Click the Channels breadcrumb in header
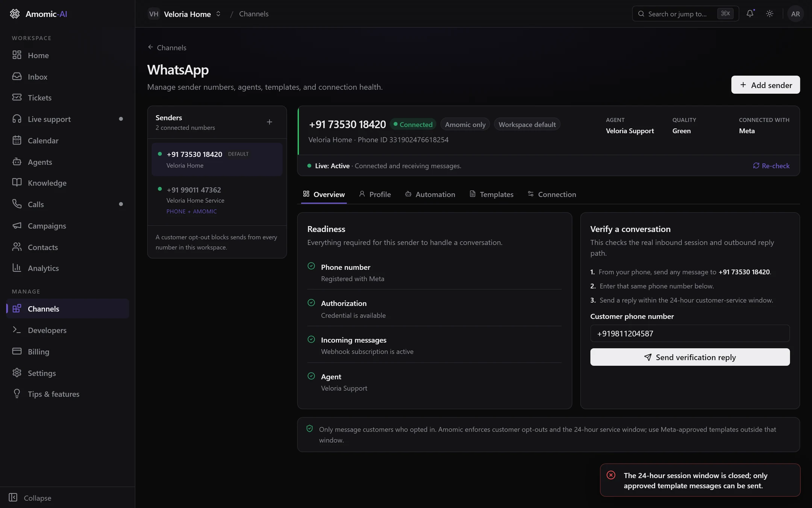812x508 pixels. 254,14
